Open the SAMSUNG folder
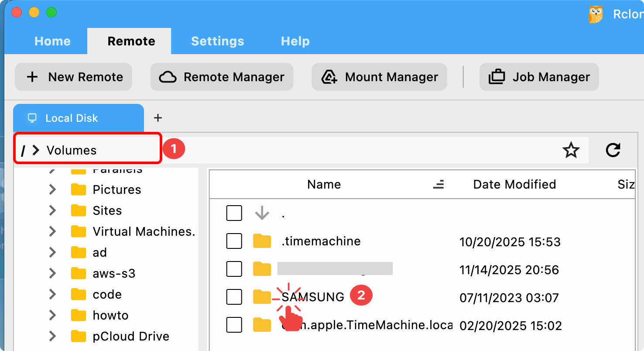 (312, 297)
